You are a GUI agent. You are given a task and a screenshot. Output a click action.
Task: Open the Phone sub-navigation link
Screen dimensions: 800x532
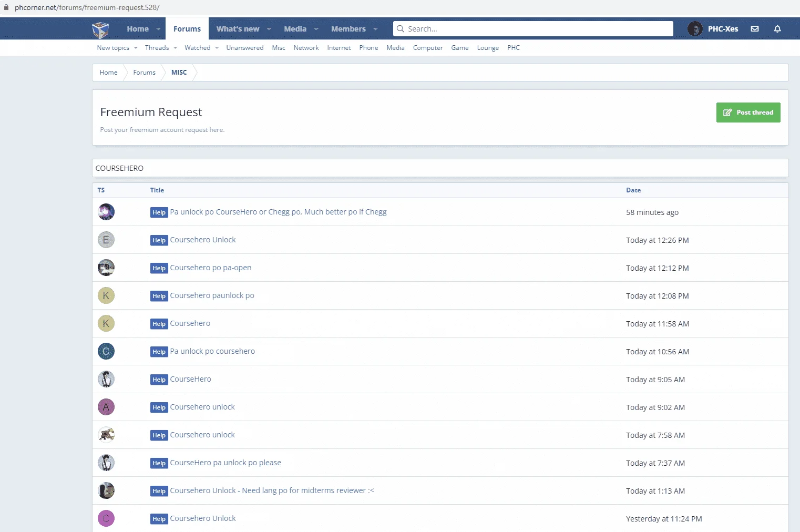[369, 48]
